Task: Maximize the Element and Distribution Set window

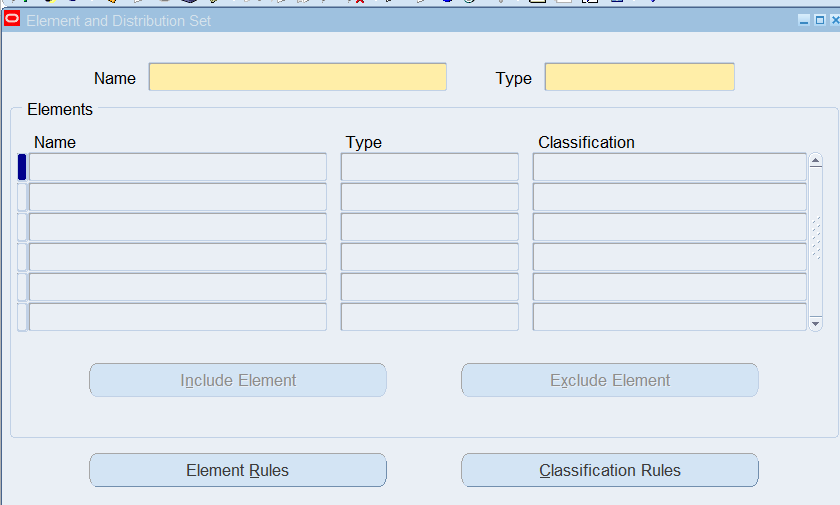Action: click(x=819, y=20)
